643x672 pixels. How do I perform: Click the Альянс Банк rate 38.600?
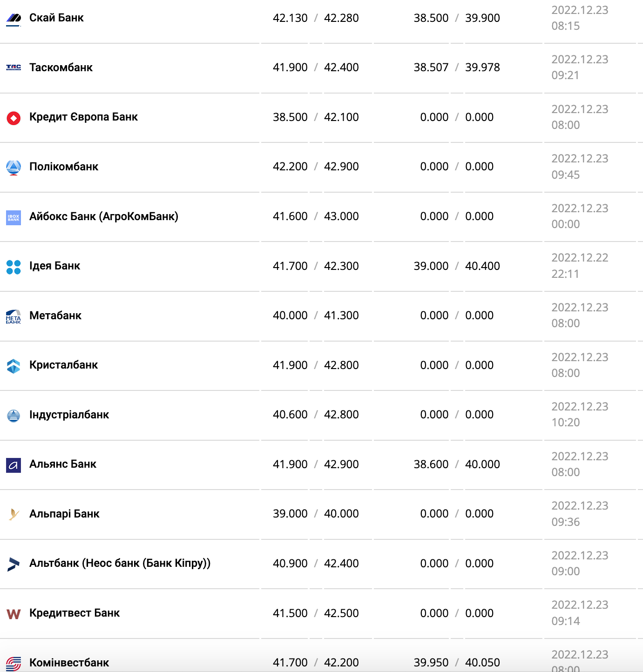click(x=431, y=464)
